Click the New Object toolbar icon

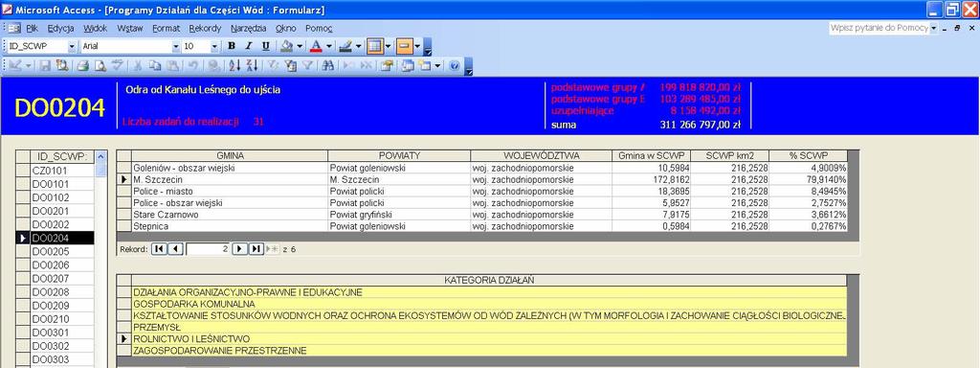tap(424, 65)
